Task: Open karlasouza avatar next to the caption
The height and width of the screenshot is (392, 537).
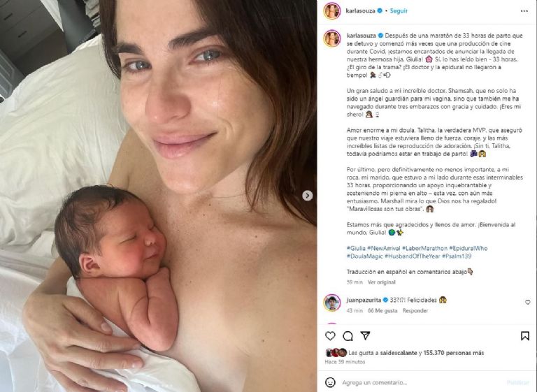Action: (332, 38)
